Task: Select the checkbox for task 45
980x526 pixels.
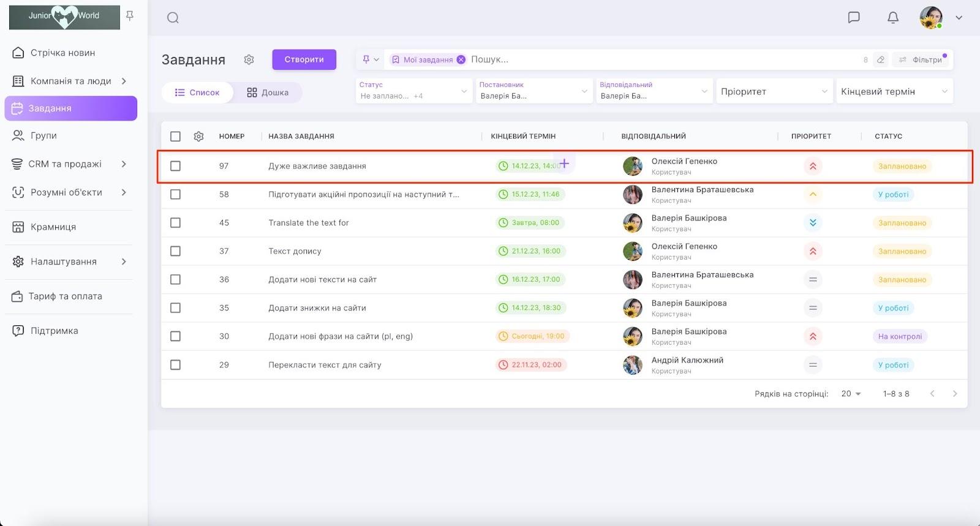Action: point(175,223)
